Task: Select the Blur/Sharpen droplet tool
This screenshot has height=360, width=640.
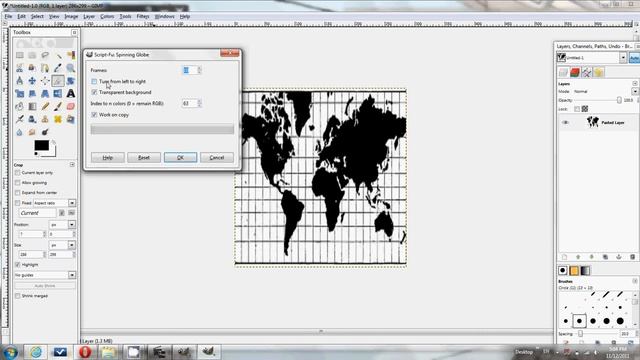Action: (20, 132)
